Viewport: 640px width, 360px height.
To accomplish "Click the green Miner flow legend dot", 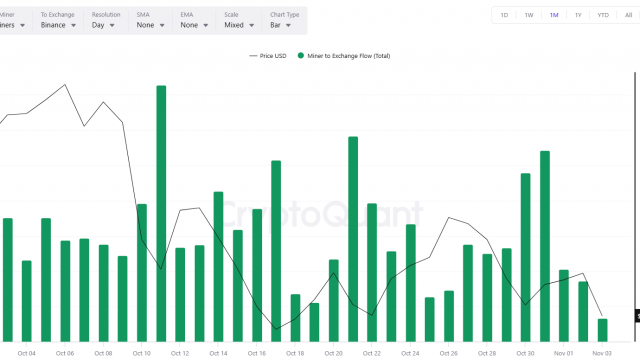I will (301, 56).
